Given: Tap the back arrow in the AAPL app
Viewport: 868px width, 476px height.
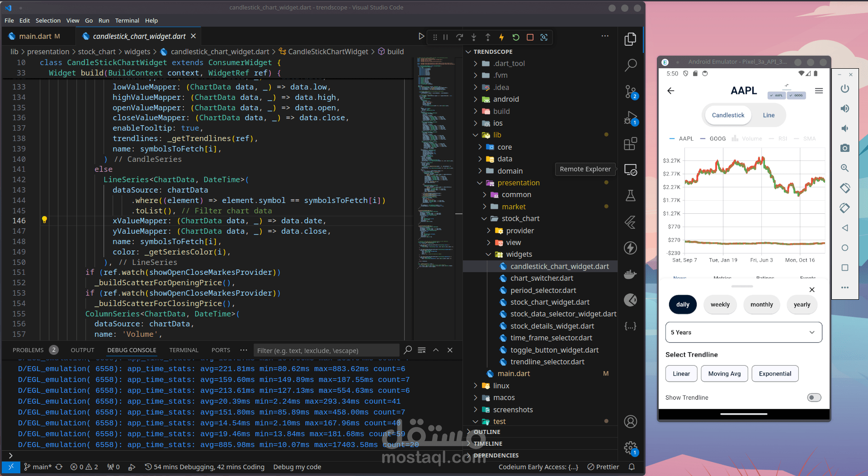Looking at the screenshot, I should [x=671, y=91].
